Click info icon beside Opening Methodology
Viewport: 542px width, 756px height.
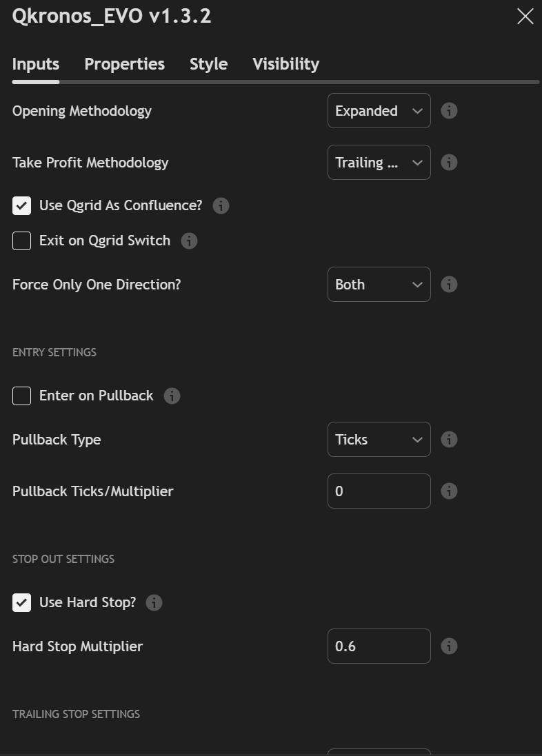pos(449,111)
